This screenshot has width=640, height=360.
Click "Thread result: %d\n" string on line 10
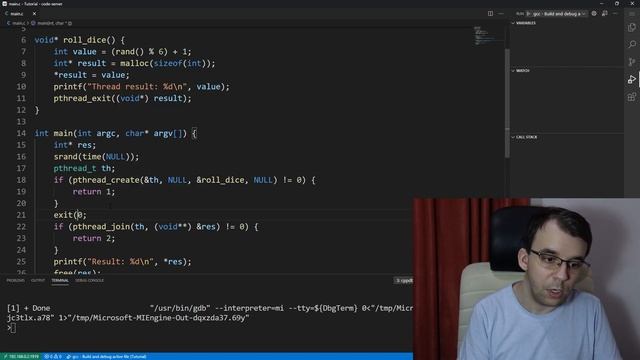[139, 87]
